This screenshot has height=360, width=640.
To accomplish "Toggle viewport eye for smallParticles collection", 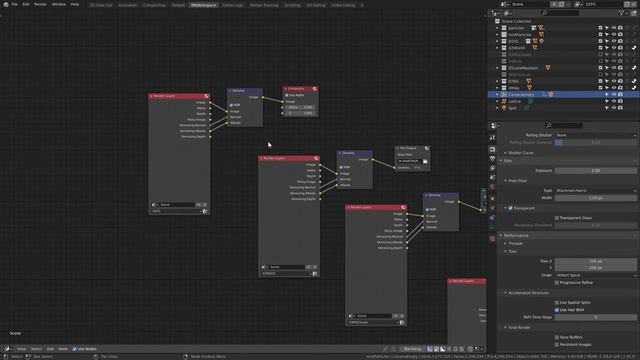I will point(613,35).
